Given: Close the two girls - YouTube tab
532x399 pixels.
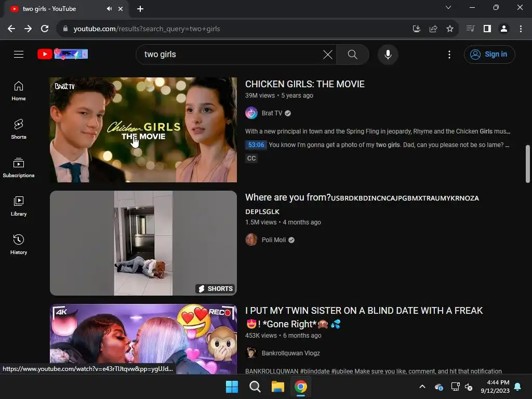Looking at the screenshot, I should point(121,9).
